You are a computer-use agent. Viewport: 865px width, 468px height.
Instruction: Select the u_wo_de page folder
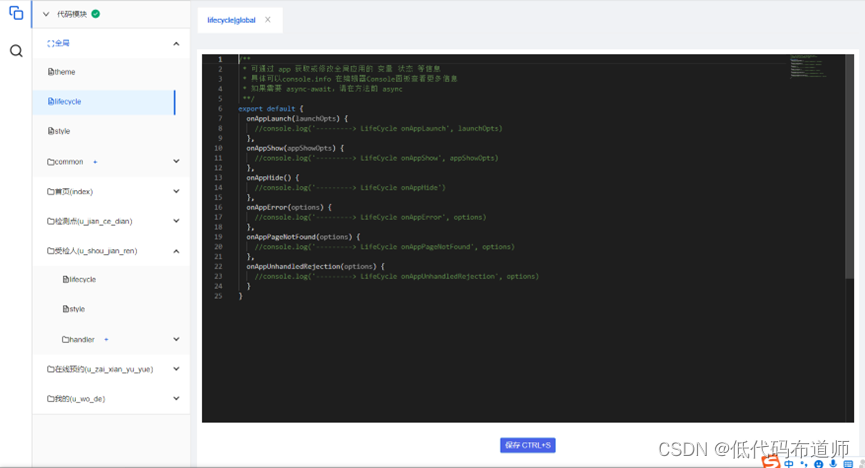[x=76, y=398]
